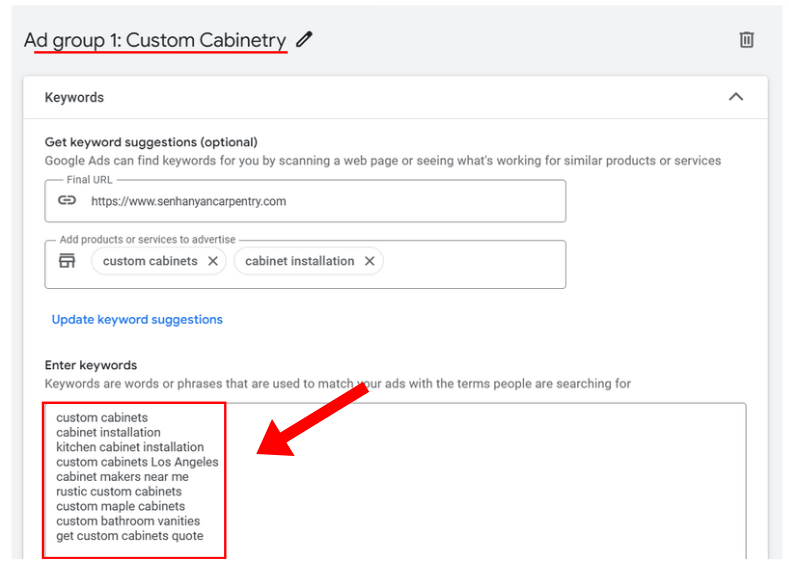
Task: Click empty area of products to advertise field
Action: (470, 263)
